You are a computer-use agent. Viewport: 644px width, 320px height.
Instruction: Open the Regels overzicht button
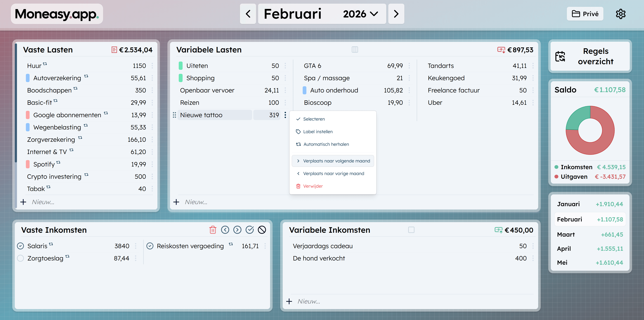pyautogui.click(x=590, y=56)
